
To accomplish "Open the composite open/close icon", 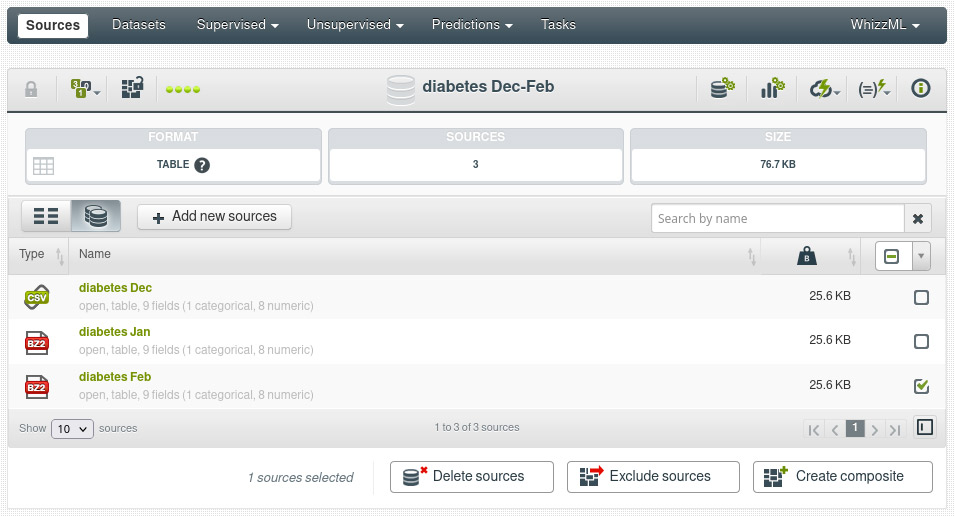I will [132, 89].
